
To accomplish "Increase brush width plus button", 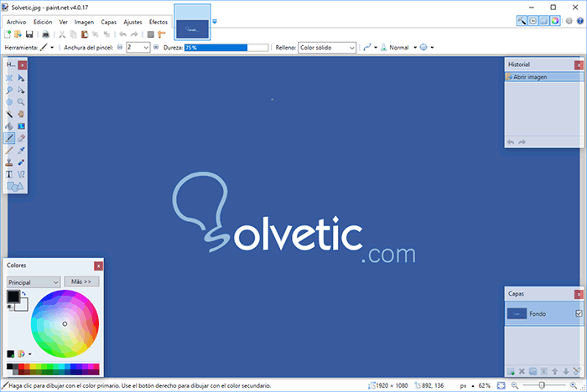I will pos(156,47).
